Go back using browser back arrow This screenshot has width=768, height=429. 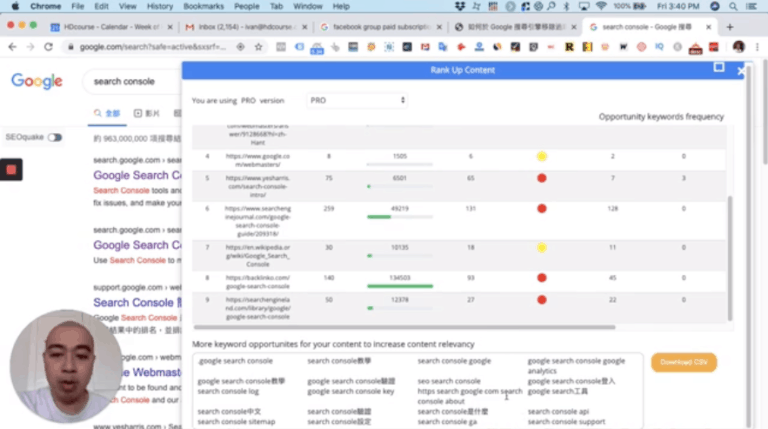(12, 47)
